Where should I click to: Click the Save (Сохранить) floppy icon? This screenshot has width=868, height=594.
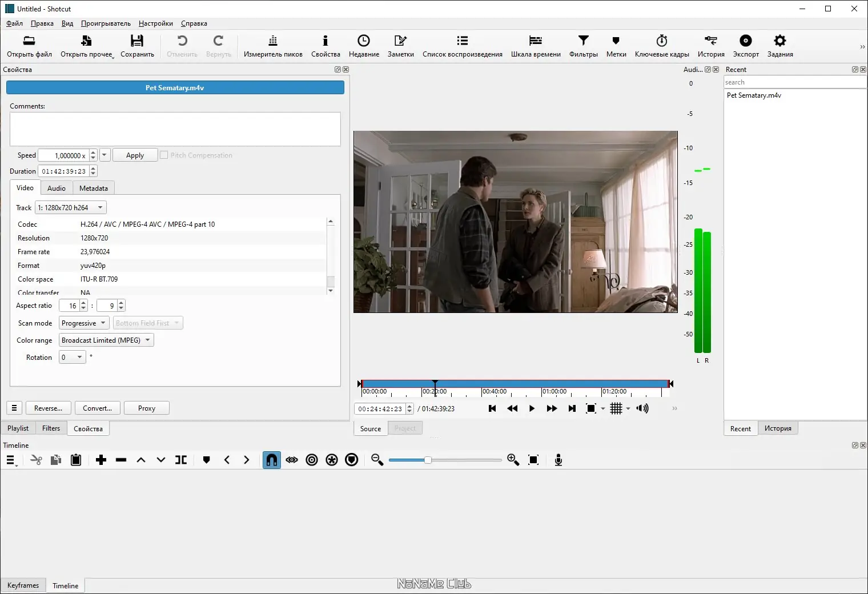click(x=137, y=46)
